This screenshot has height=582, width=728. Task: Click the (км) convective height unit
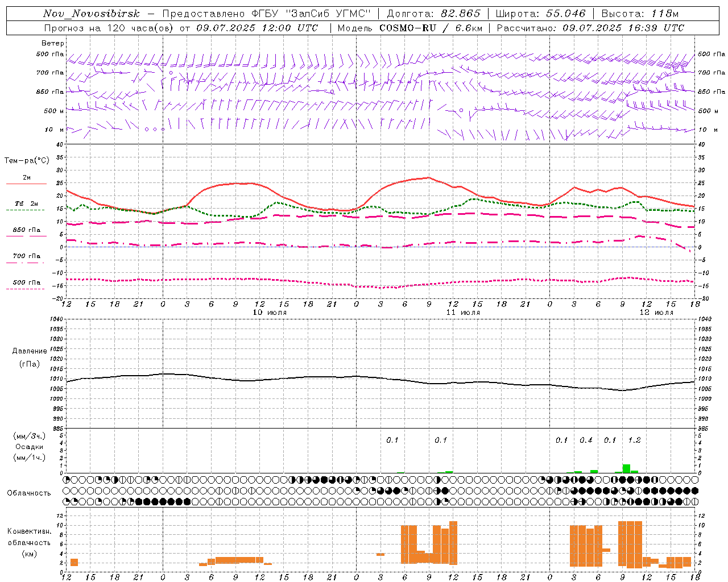pyautogui.click(x=30, y=554)
